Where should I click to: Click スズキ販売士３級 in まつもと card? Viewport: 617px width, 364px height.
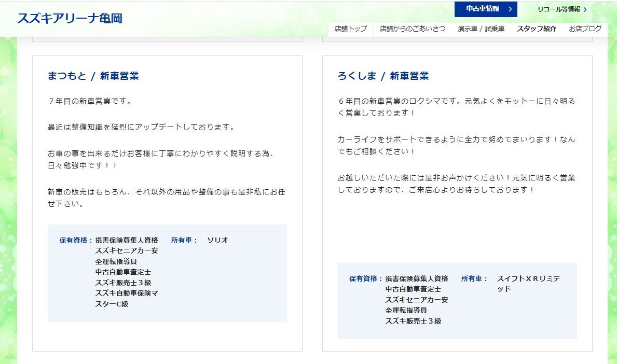123,283
